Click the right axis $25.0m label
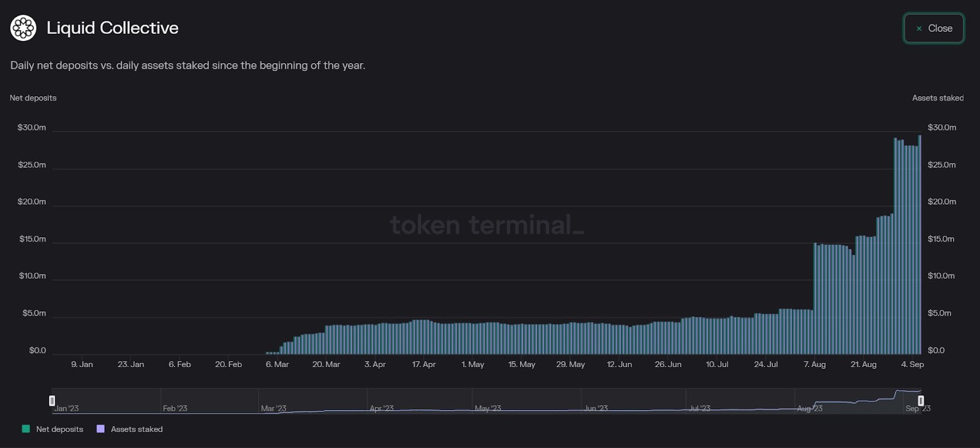 point(941,165)
